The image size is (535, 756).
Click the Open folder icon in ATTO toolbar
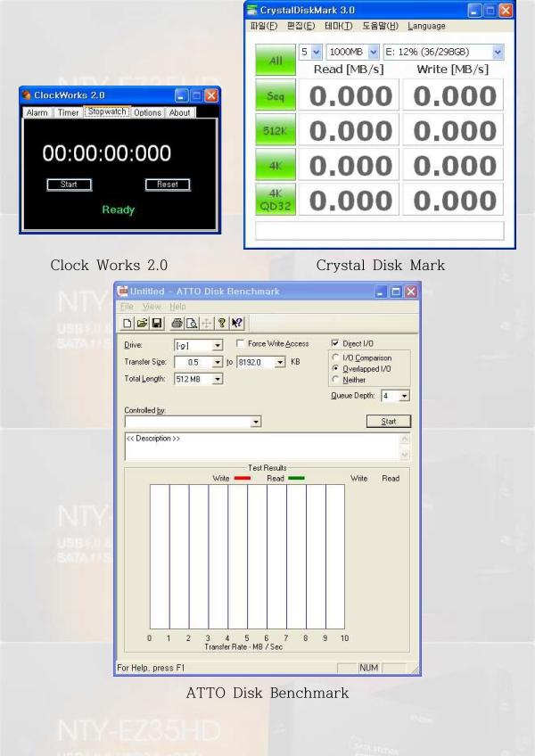(x=142, y=323)
